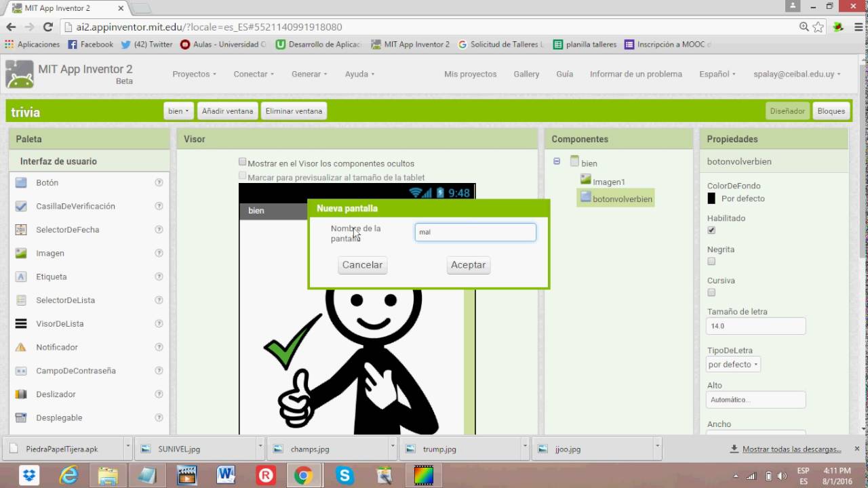
Task: Open help for Botón component
Action: [x=159, y=182]
